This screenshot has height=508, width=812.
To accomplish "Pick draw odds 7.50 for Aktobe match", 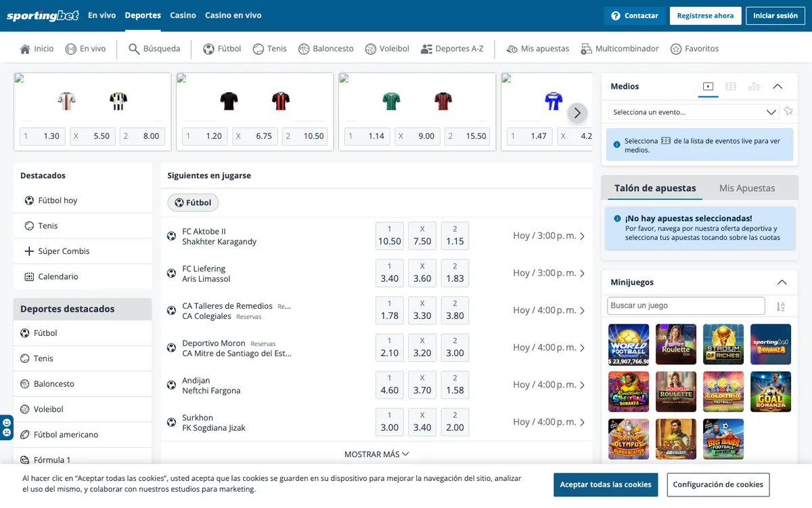I will click(x=422, y=236).
